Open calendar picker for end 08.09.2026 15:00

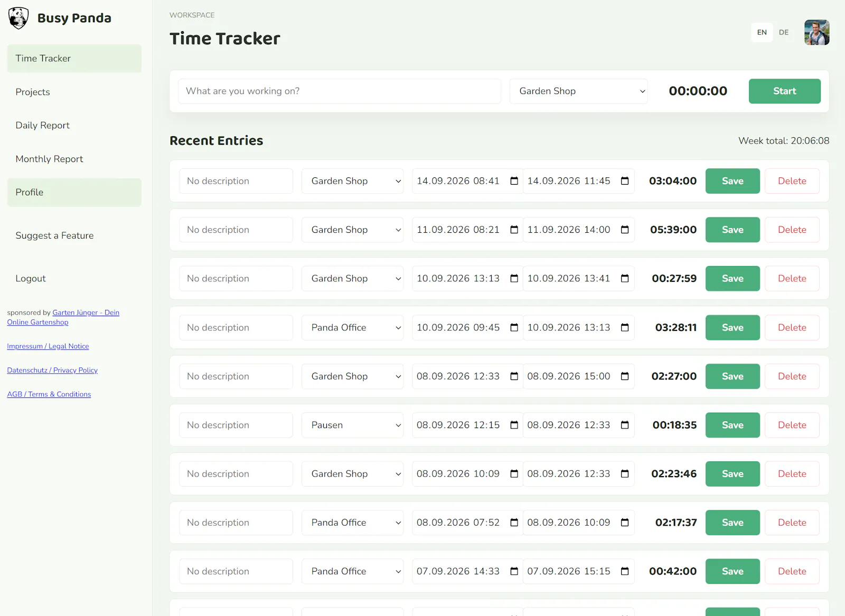tap(625, 376)
